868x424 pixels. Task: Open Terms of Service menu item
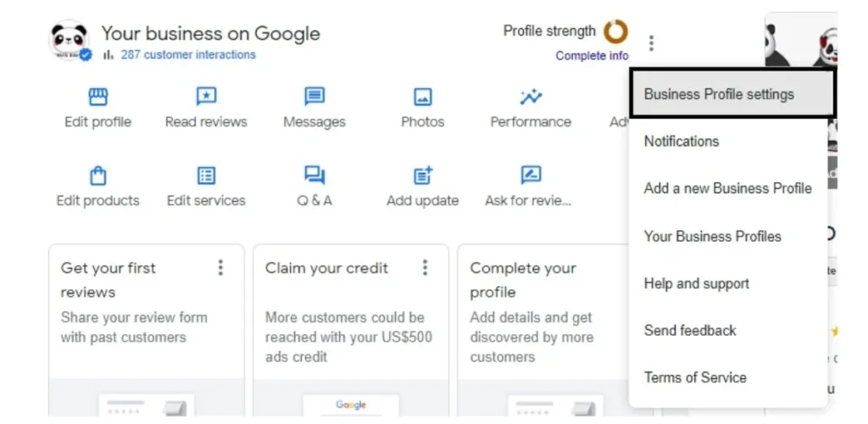728,377
